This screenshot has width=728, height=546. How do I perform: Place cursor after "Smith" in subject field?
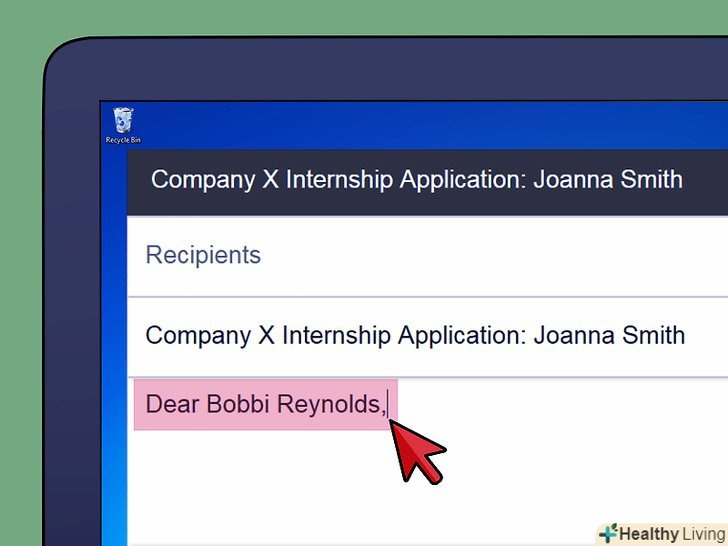[686, 335]
